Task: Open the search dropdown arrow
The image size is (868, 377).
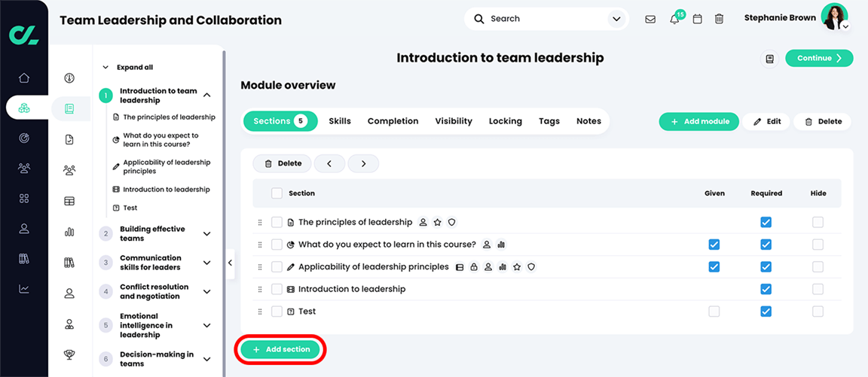Action: (x=616, y=20)
